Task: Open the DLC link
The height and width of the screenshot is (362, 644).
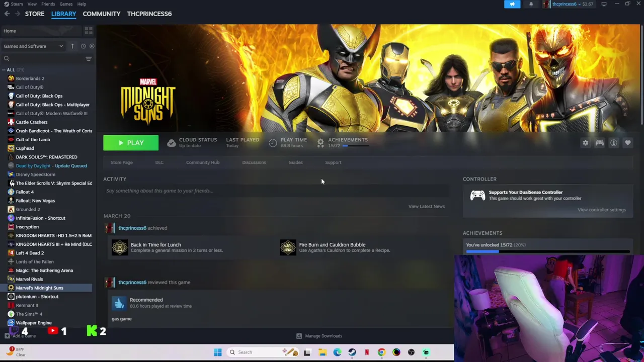Action: 159,162
